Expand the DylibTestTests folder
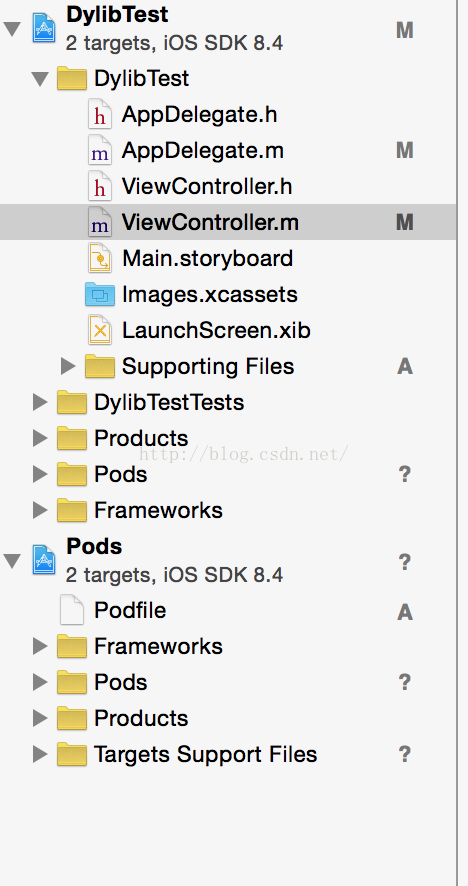 (x=40, y=402)
